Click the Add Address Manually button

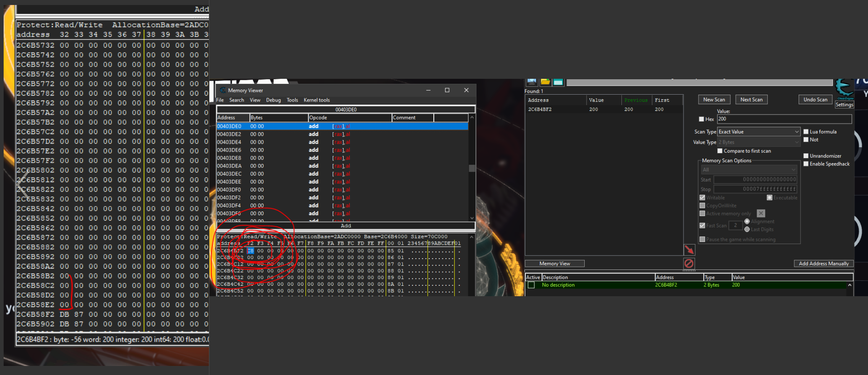(824, 264)
